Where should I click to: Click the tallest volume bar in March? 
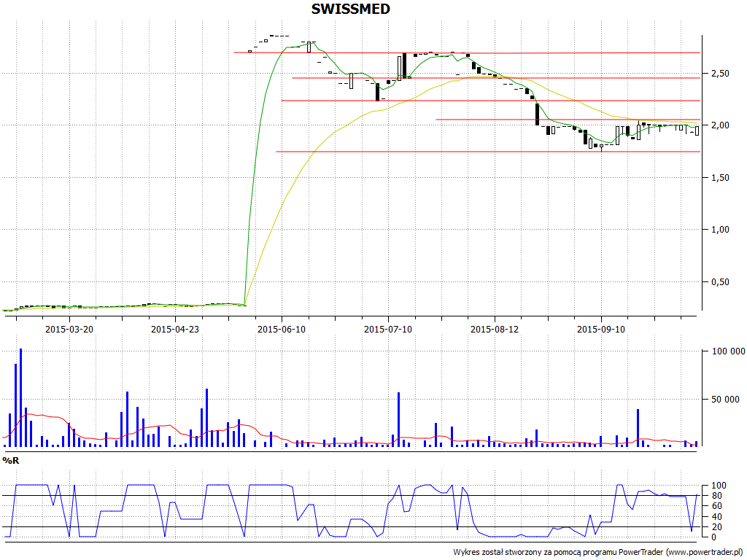[x=21, y=397]
